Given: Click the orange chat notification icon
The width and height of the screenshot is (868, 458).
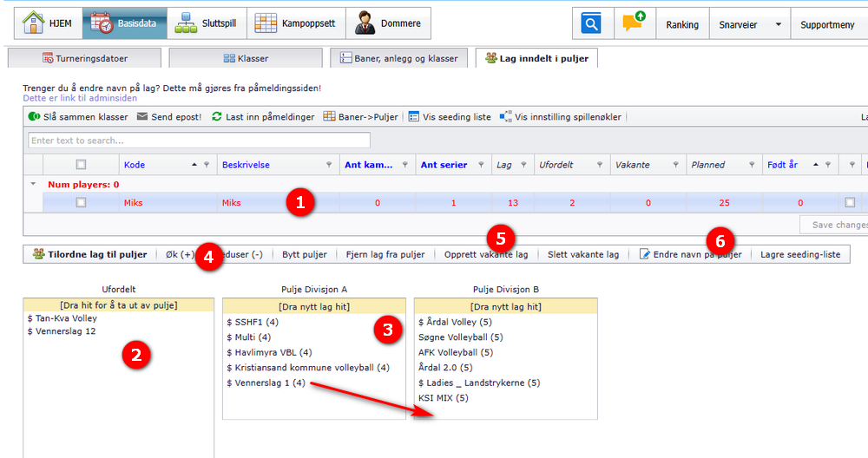Looking at the screenshot, I should click(635, 22).
